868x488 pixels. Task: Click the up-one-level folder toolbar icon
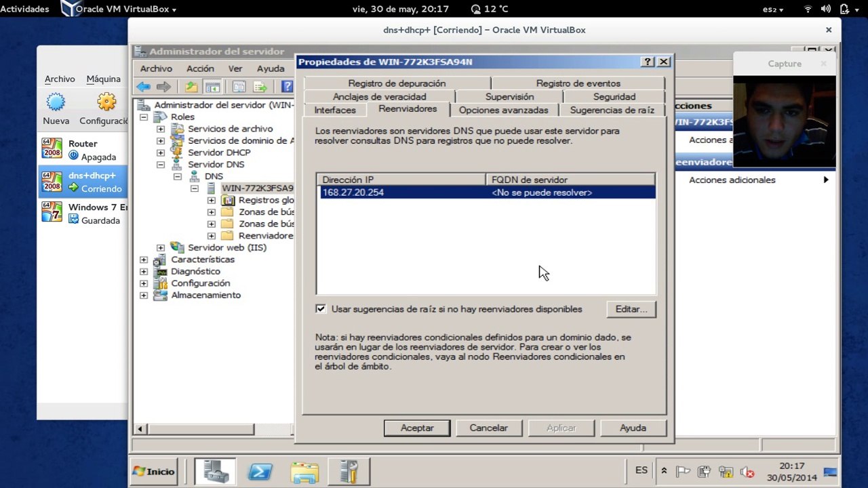pyautogui.click(x=192, y=87)
